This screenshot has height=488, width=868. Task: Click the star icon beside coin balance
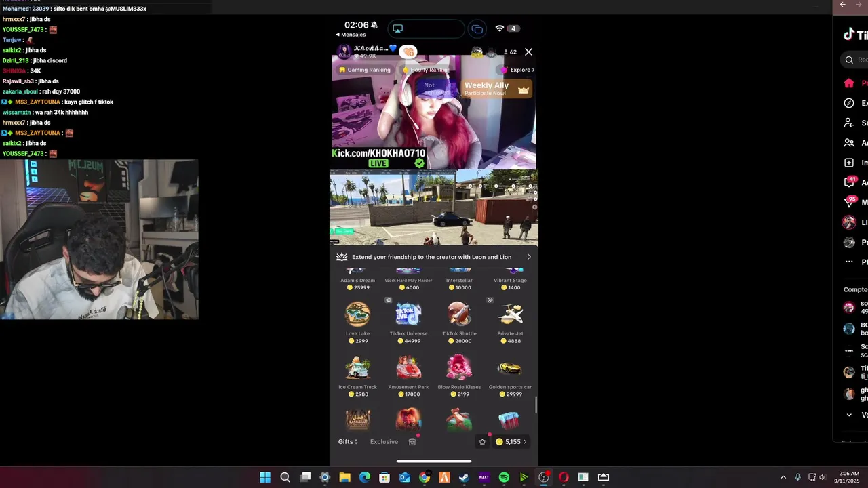482,442
